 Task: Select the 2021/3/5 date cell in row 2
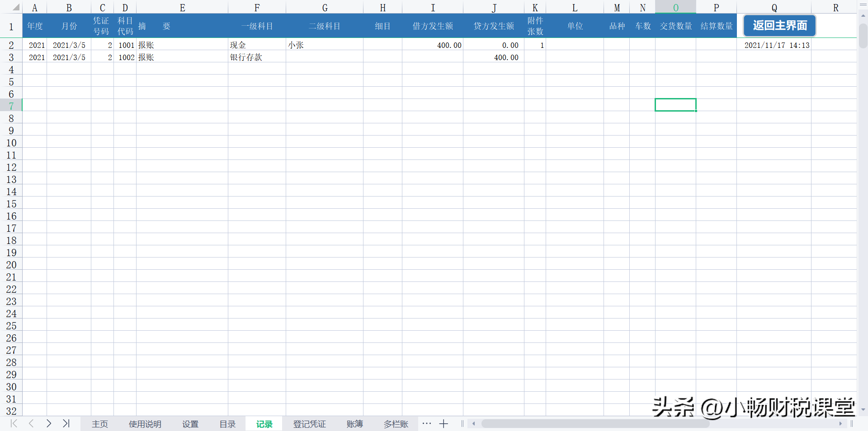point(69,45)
